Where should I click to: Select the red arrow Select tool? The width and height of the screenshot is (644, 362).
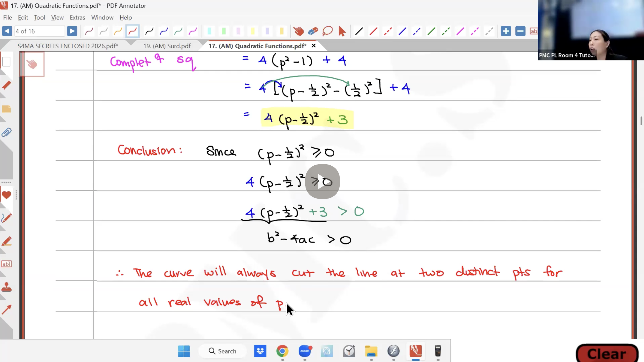[342, 31]
